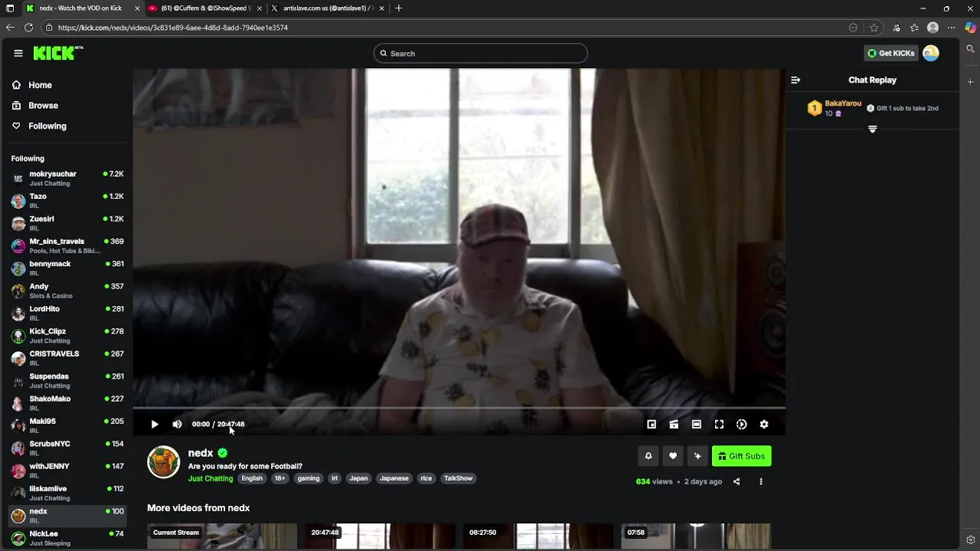Switch to the antislave.com X tab
The width and height of the screenshot is (980, 551).
coord(327,8)
